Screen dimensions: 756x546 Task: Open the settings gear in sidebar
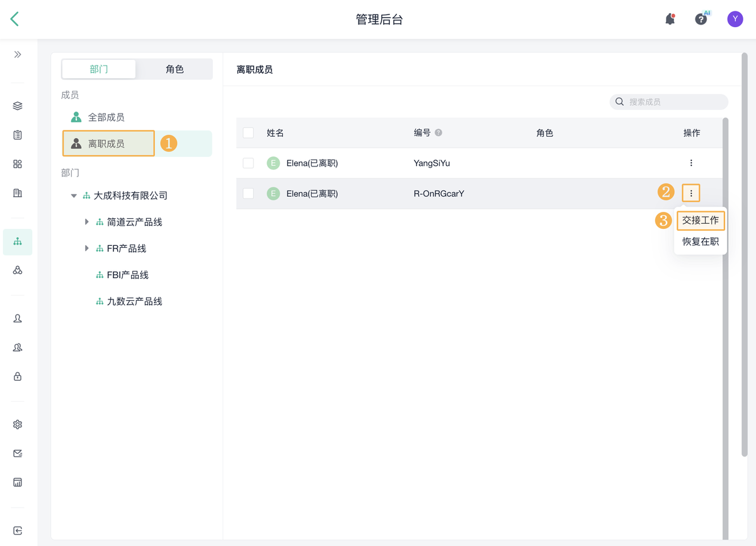18,424
